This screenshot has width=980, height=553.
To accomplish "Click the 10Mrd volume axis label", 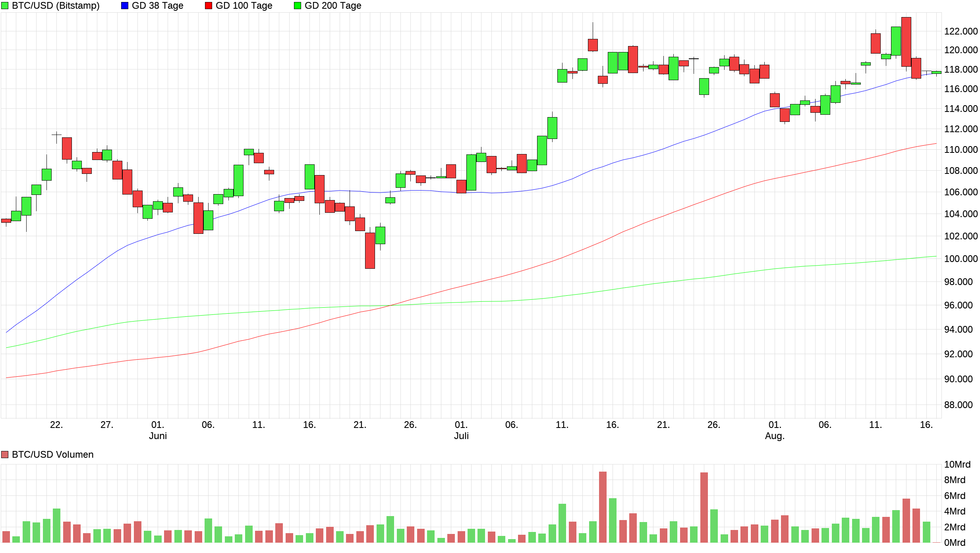I will point(957,464).
